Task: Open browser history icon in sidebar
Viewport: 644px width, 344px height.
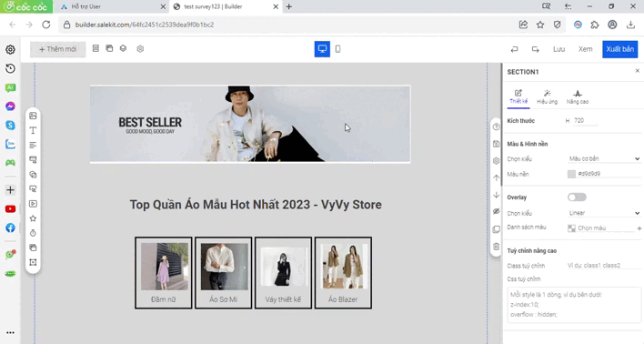Action: click(x=10, y=68)
